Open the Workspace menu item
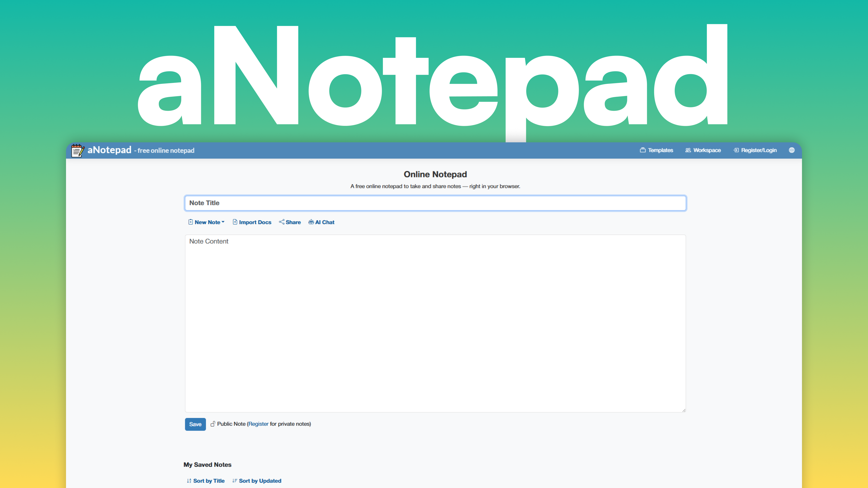Image resolution: width=868 pixels, height=488 pixels. click(x=703, y=150)
